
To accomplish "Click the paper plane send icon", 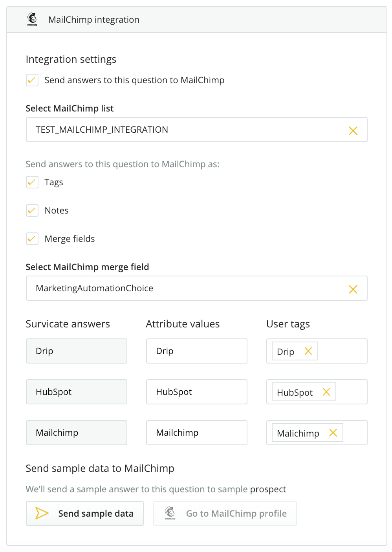I will click(42, 513).
